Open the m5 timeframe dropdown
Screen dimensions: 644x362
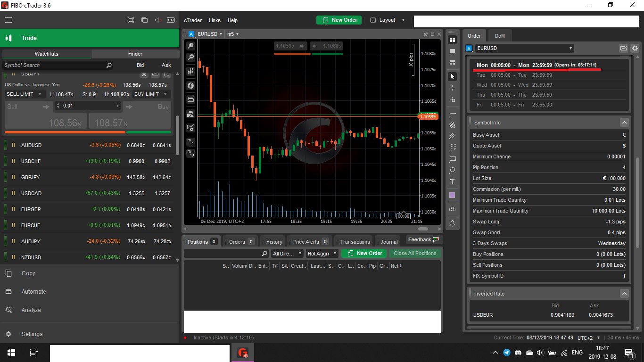(x=232, y=34)
